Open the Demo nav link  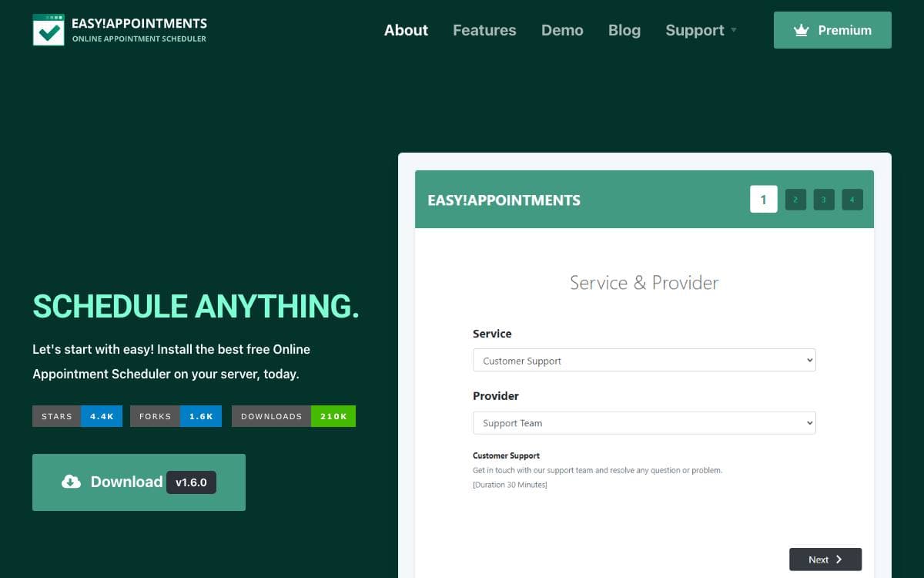(562, 30)
